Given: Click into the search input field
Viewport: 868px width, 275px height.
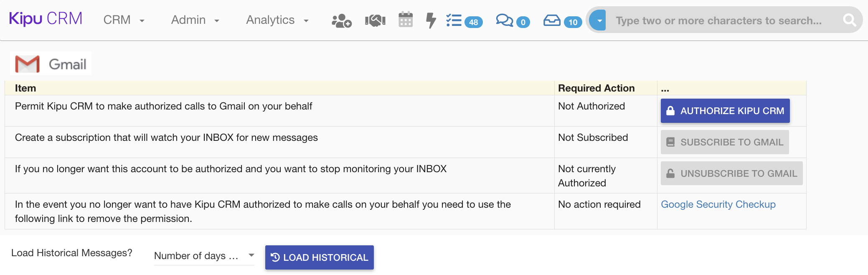Looking at the screenshot, I should tap(718, 20).
